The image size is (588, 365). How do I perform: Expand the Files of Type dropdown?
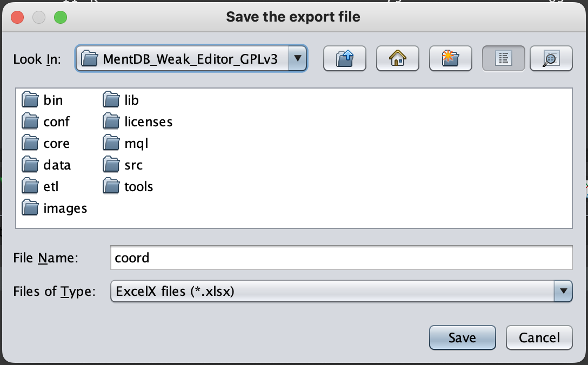(563, 292)
